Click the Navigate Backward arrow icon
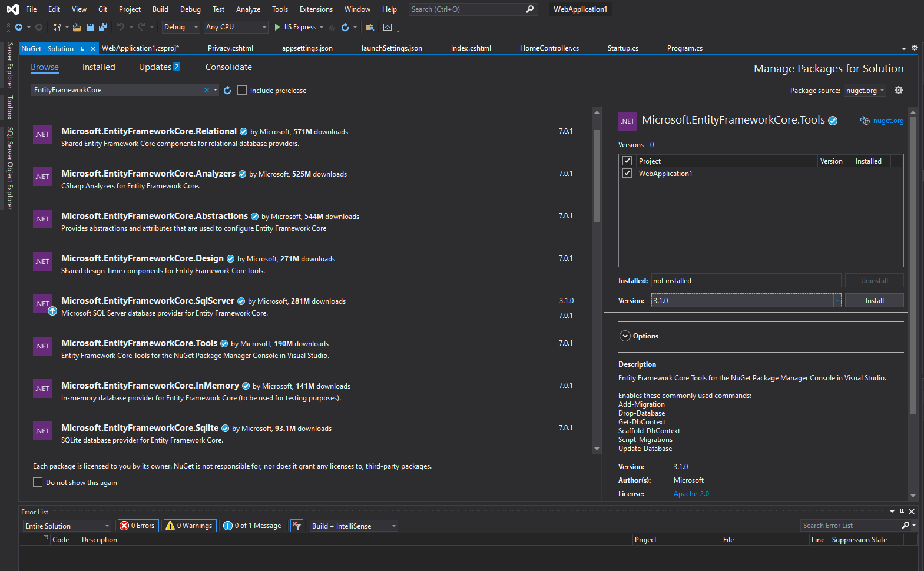This screenshot has height=571, width=924. click(x=19, y=27)
